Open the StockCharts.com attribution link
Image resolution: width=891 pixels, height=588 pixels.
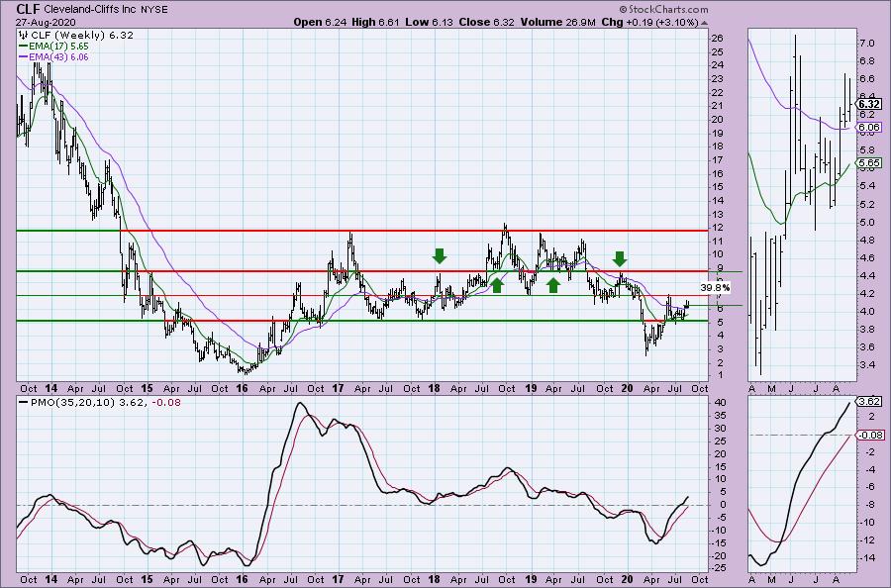pos(663,9)
